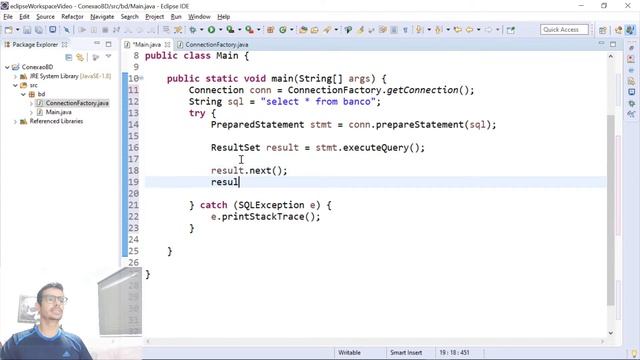The image size is (640, 360).
Task: Click the Open Perspective icon
Action: pos(603,30)
